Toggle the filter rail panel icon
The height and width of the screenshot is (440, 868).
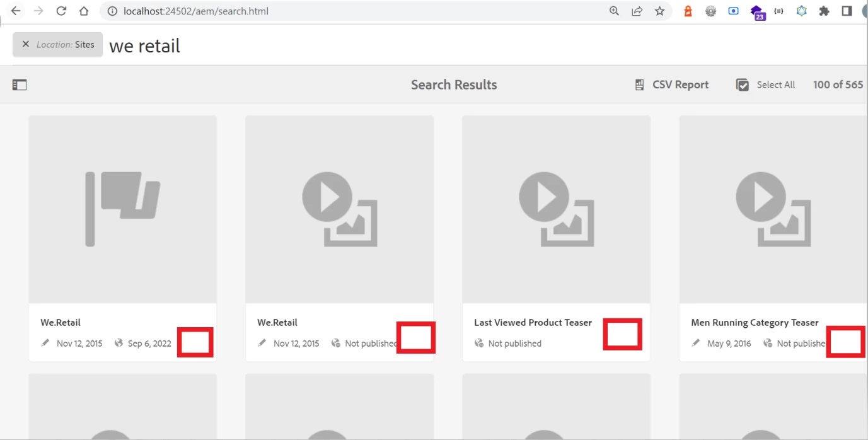[20, 84]
